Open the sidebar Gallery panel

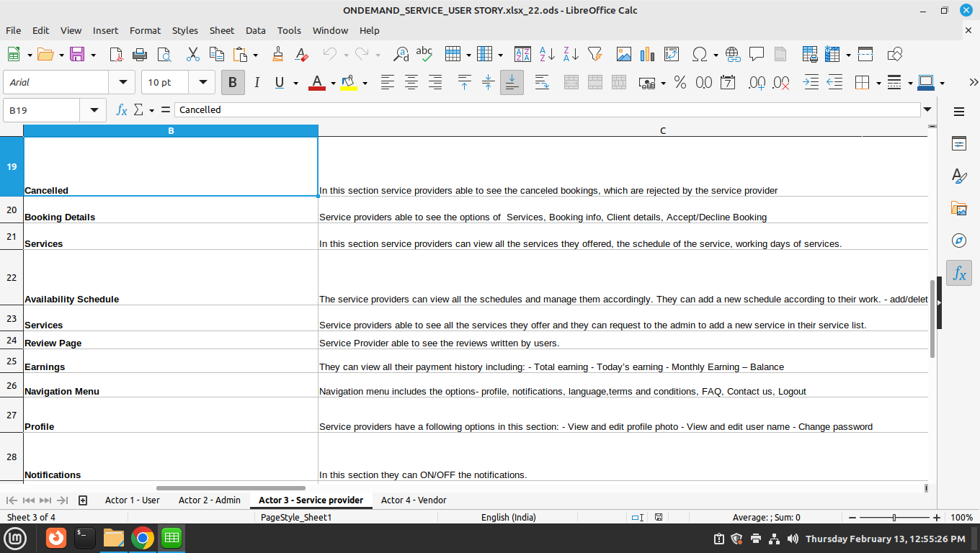[x=959, y=209]
